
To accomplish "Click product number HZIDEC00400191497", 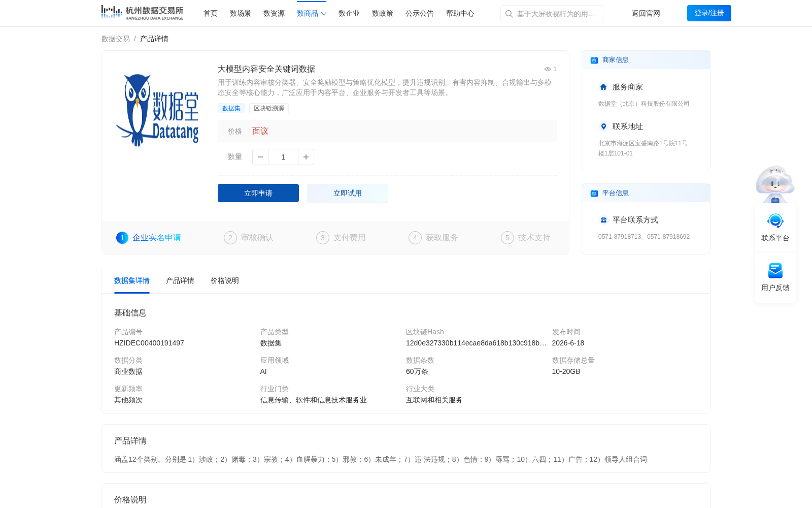I will (149, 343).
